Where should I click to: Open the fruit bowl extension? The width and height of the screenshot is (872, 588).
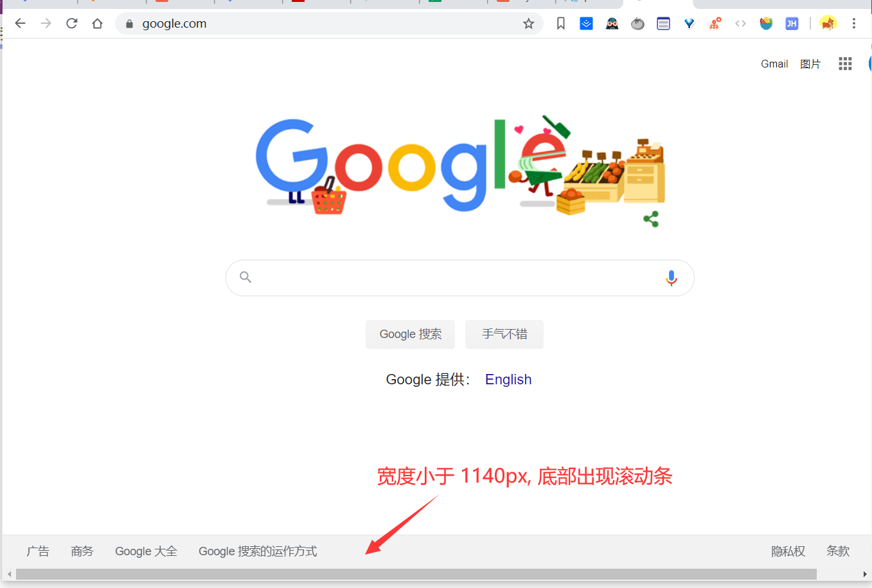click(x=766, y=24)
